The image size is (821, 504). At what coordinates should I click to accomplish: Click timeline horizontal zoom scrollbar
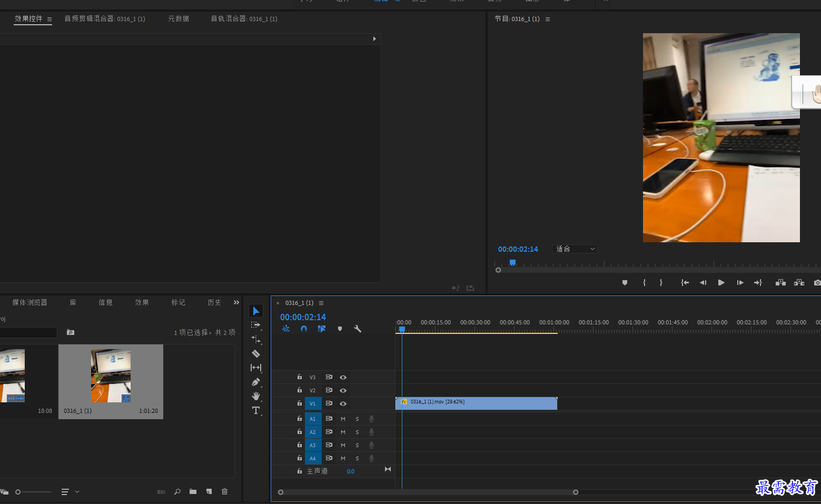(428, 492)
